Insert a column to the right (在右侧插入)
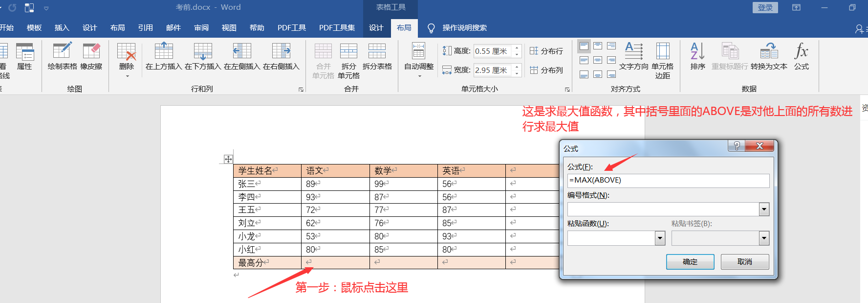 281,57
